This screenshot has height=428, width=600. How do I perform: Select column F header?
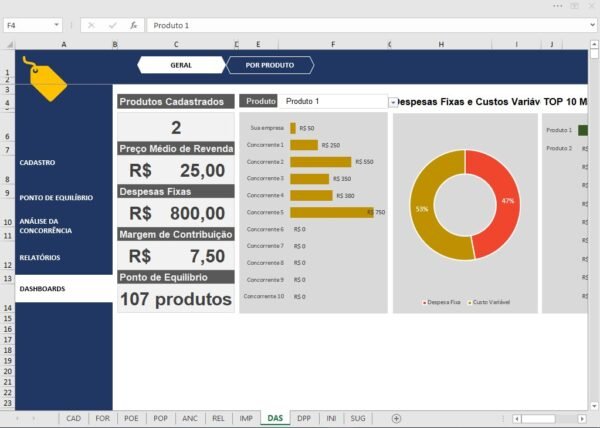[333, 44]
